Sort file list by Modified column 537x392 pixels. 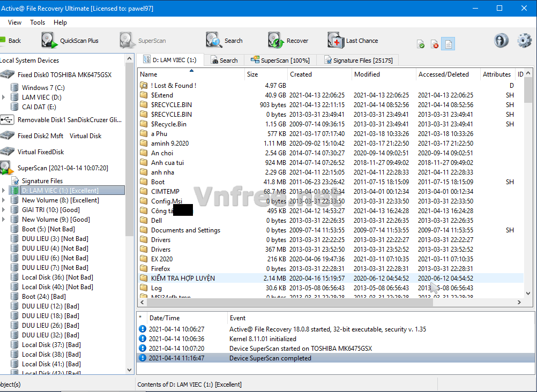(367, 74)
